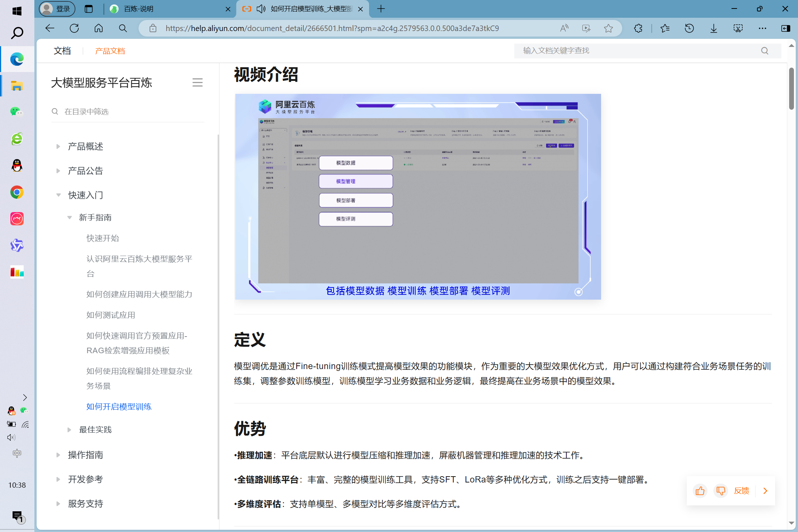Click the thumbs up feedback icon
This screenshot has height=532, width=798.
pos(700,491)
